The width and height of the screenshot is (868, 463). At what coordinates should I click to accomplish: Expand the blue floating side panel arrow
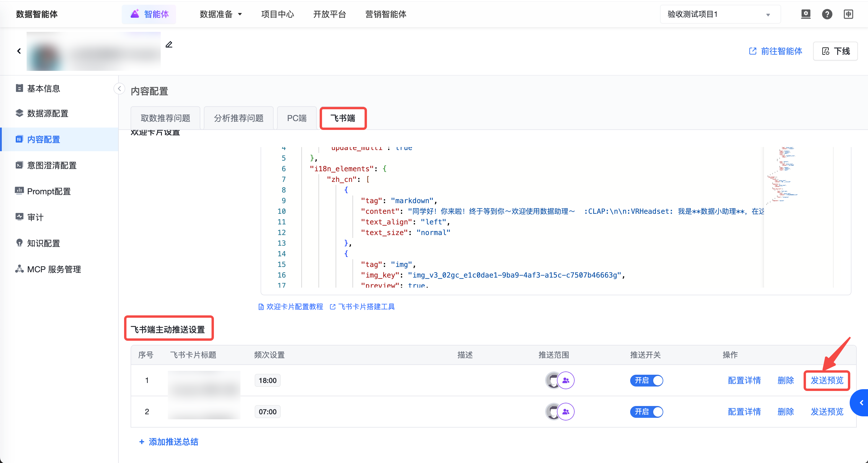861,403
